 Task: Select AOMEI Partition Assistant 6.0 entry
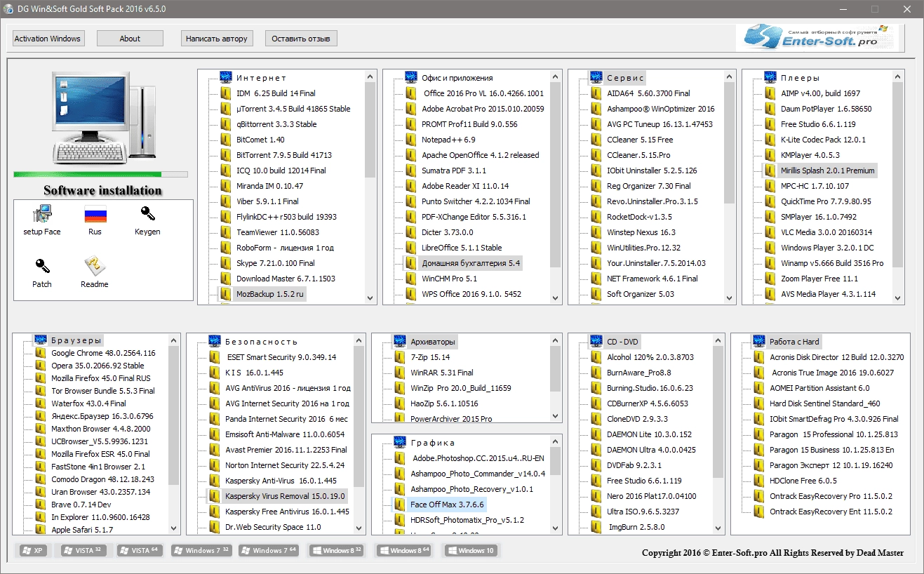pyautogui.click(x=819, y=388)
